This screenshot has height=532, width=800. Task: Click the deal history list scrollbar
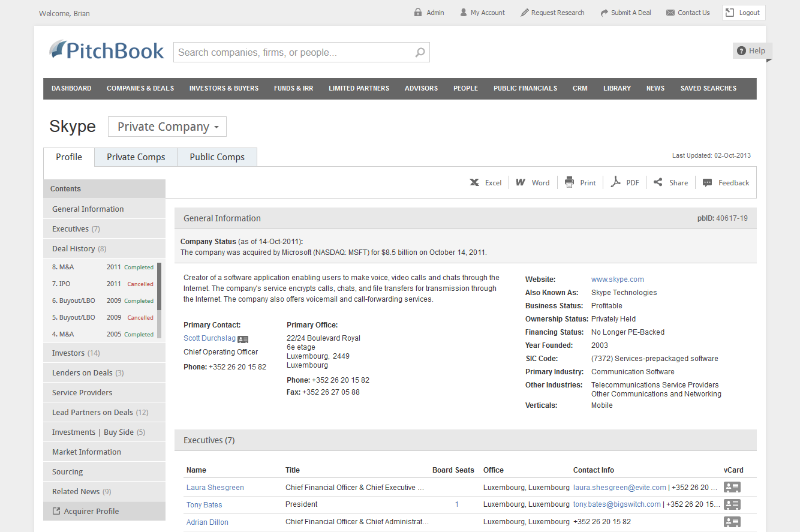click(159, 300)
